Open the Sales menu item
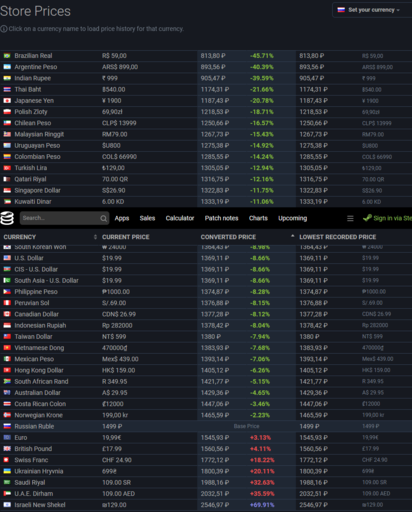412x512 pixels. (x=147, y=218)
